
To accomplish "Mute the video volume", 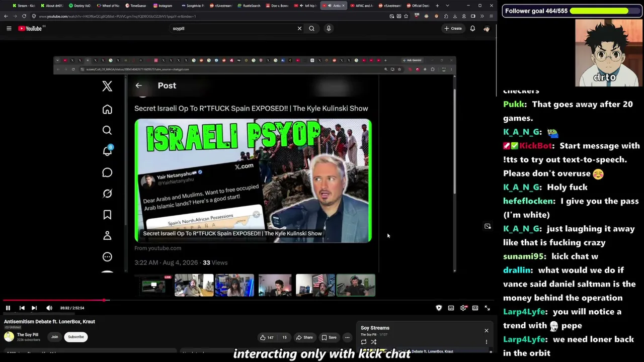I will click(49, 308).
